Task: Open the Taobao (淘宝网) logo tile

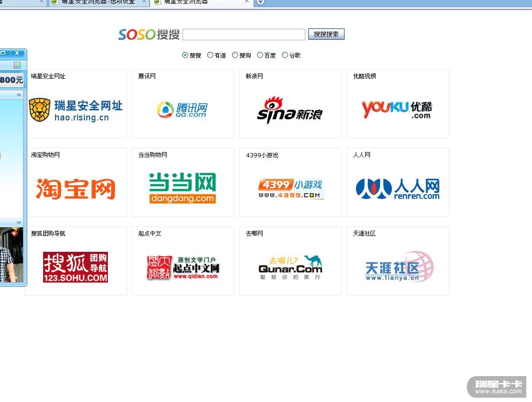Action: coord(75,189)
